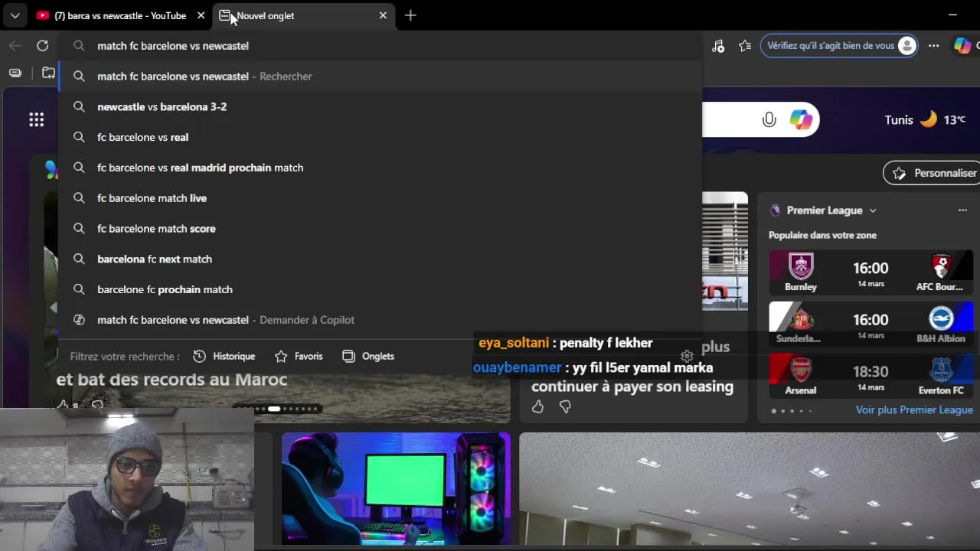Expand the Premier League dropdown
This screenshot has width=980, height=551.
(x=872, y=210)
